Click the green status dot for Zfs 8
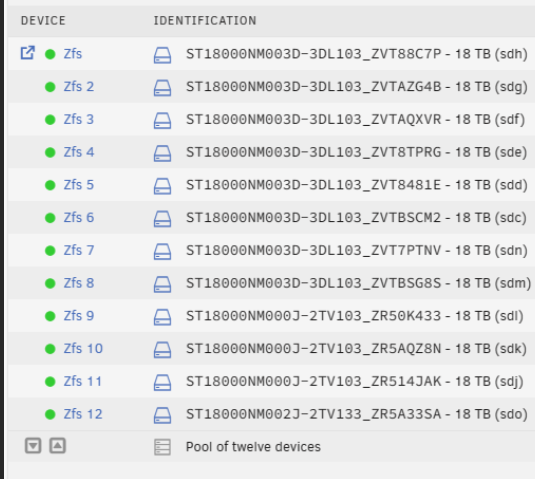 tap(50, 283)
